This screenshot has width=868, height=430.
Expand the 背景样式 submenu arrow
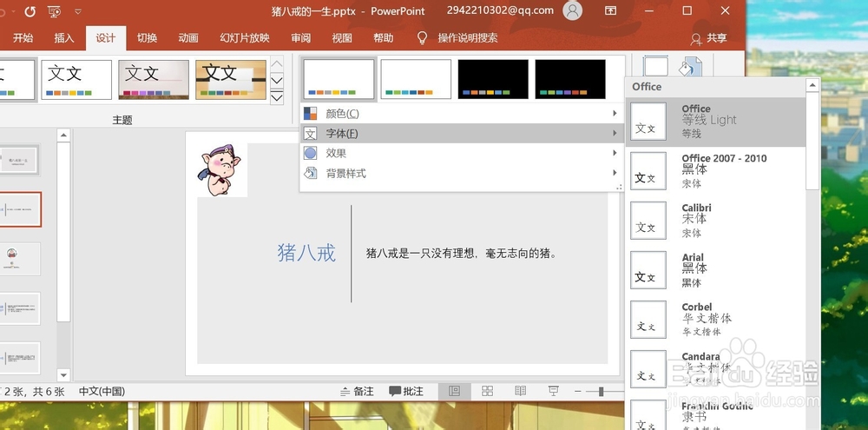tap(615, 174)
